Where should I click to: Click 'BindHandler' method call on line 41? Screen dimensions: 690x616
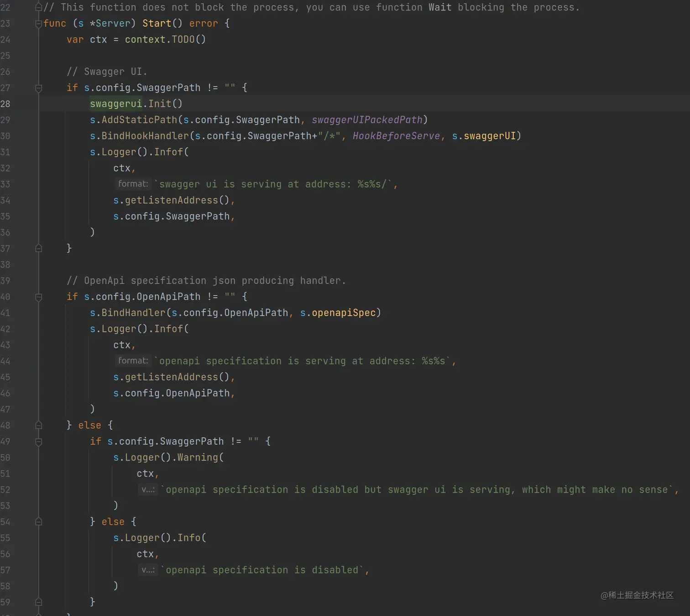133,313
